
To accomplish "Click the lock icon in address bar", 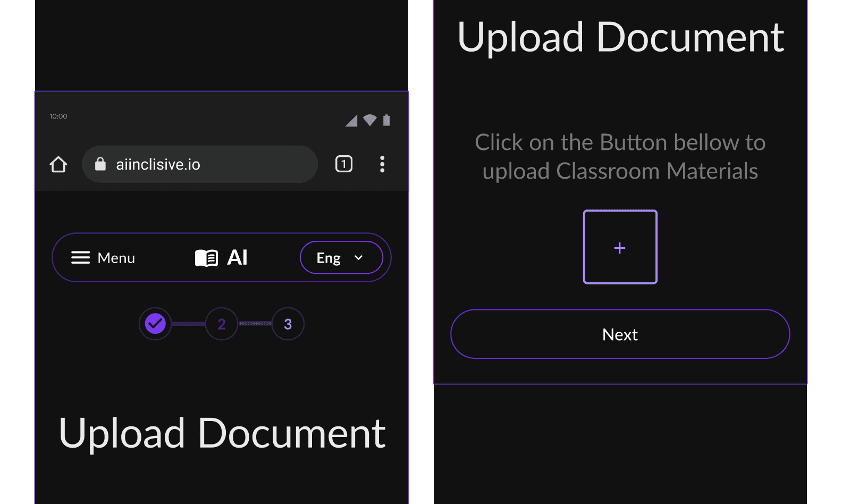I will (x=100, y=164).
